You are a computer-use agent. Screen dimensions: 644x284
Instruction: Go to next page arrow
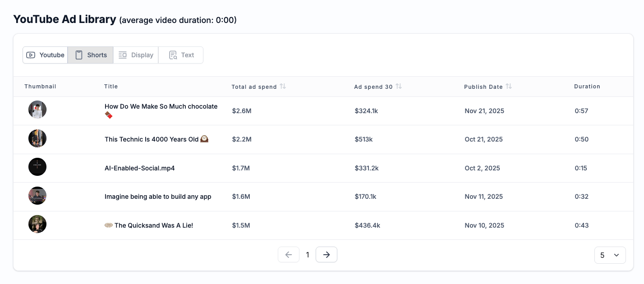327,255
